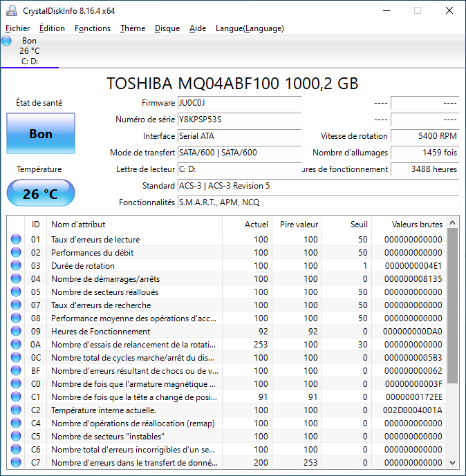Screen dimensions: 466x476
Task: Open the Langue(Language) menu
Action: click(x=250, y=28)
